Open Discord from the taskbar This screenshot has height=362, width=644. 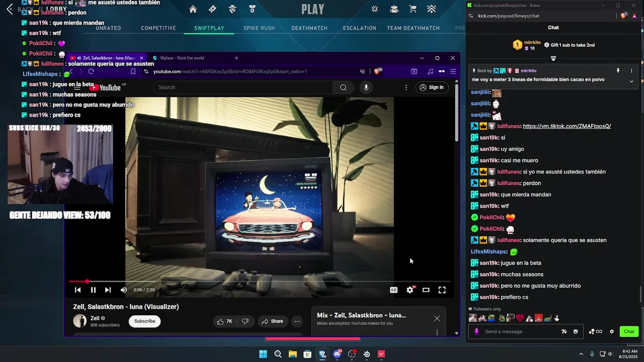coord(337,354)
